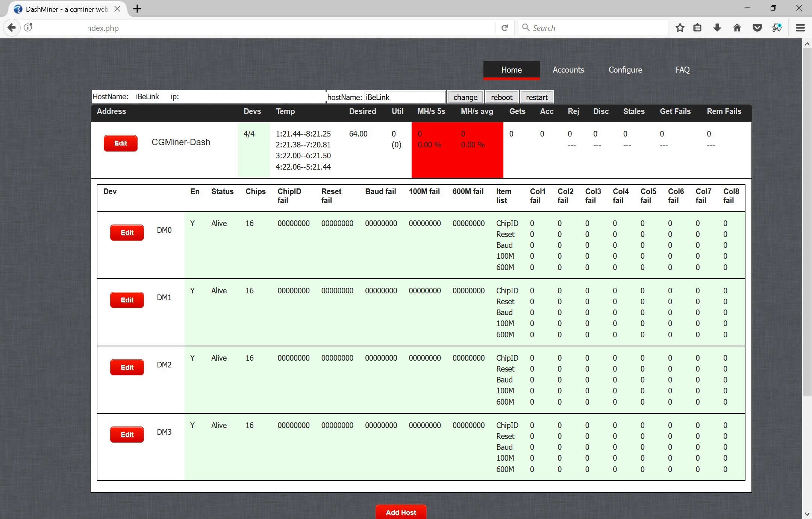
Task: Open the Home navigation tab
Action: click(x=511, y=70)
